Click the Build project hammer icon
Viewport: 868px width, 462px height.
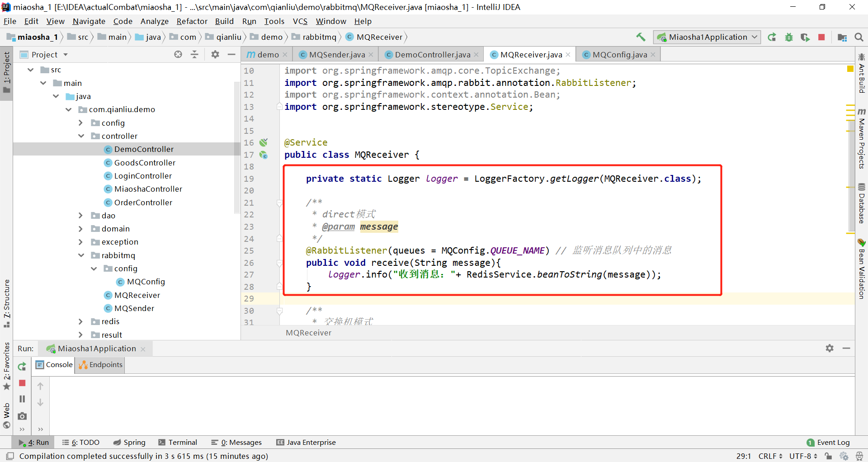(x=641, y=37)
